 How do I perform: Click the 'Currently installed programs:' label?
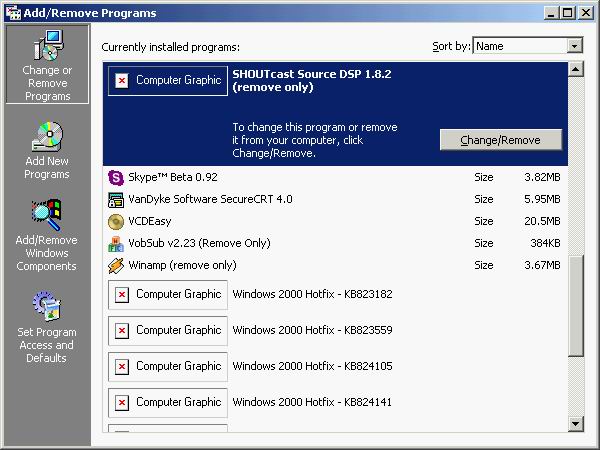(171, 47)
